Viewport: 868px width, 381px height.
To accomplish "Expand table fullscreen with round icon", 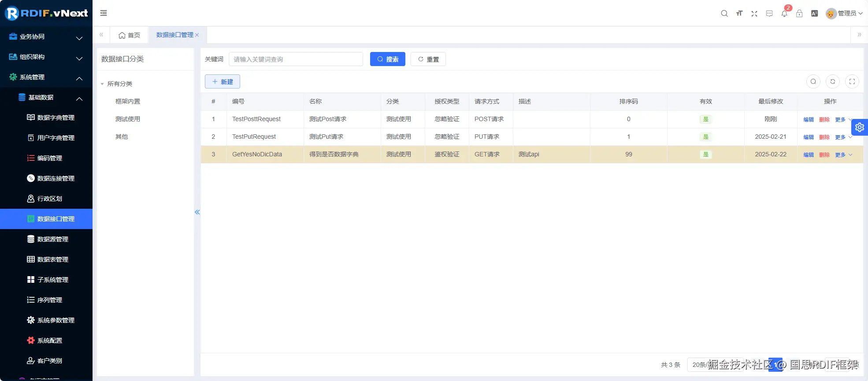I will point(852,81).
